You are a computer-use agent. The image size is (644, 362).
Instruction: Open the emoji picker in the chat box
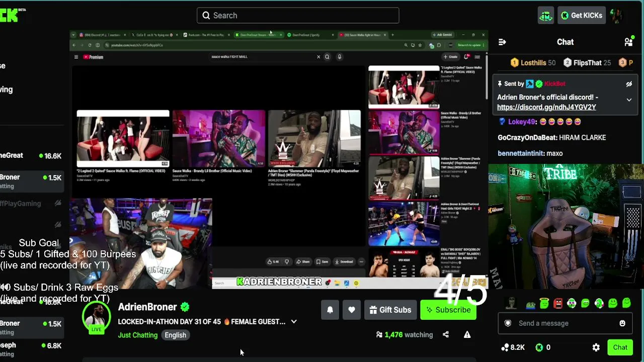[622, 323]
